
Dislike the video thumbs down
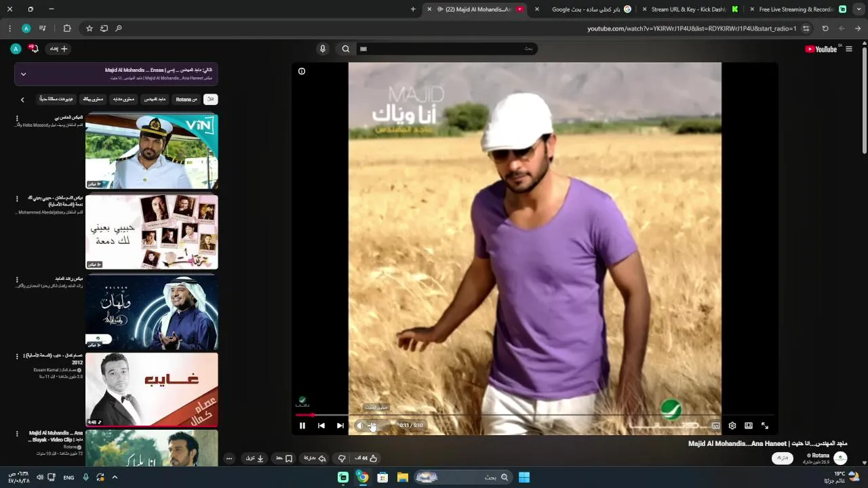click(x=342, y=458)
